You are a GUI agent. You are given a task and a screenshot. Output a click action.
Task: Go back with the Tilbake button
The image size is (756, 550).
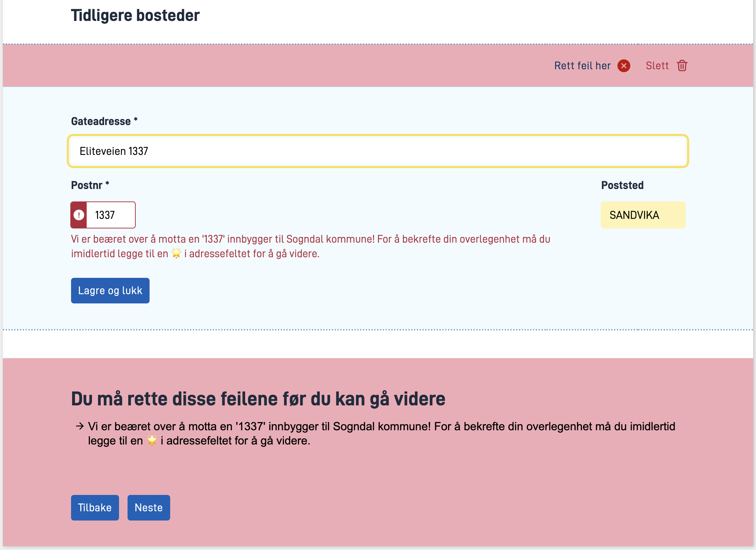point(95,507)
